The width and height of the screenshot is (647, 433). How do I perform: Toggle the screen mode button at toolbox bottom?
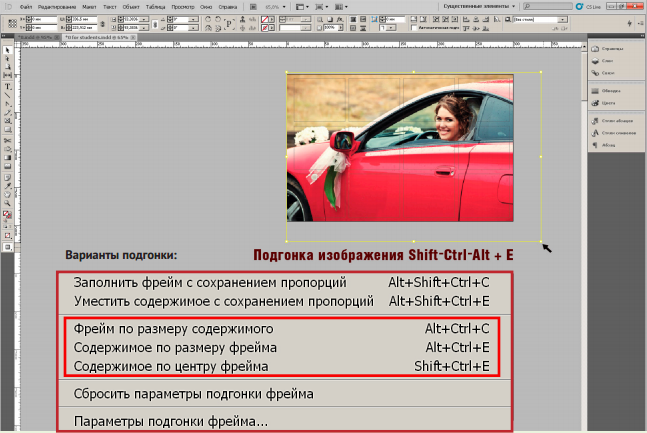pos(7,246)
